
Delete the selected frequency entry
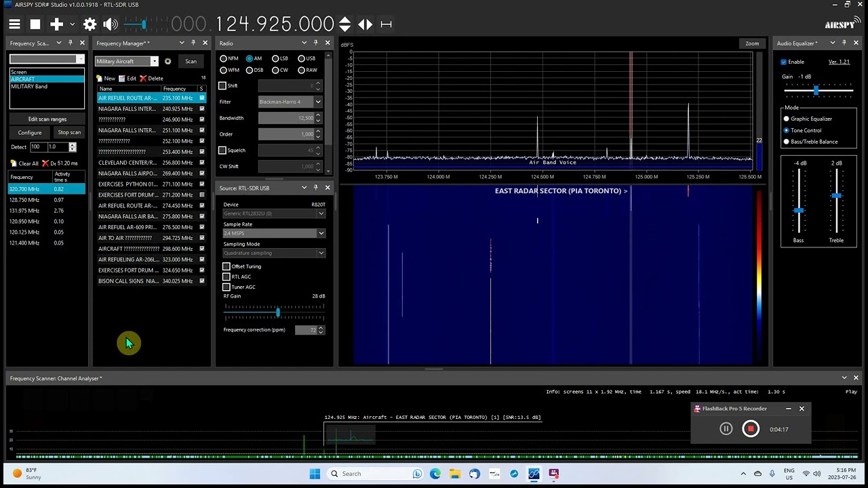pyautogui.click(x=151, y=79)
